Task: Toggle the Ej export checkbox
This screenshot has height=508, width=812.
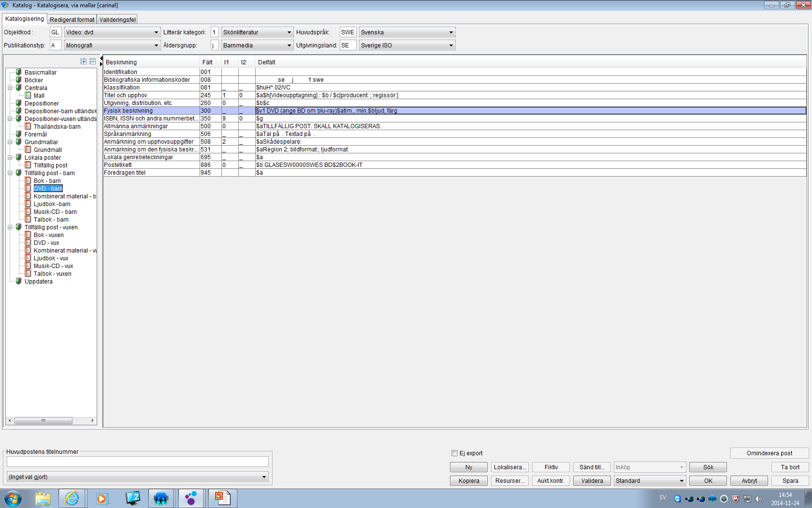Action: pyautogui.click(x=454, y=453)
